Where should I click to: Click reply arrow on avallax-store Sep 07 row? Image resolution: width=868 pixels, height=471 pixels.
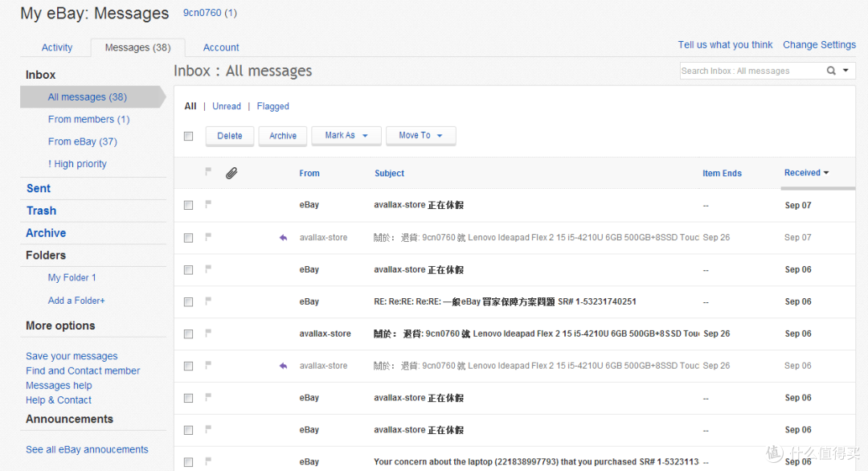[283, 237]
